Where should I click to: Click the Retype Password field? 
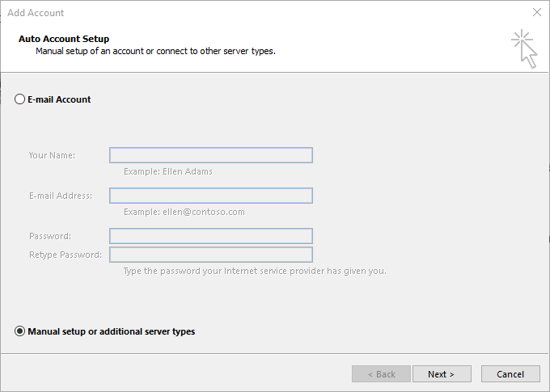211,255
